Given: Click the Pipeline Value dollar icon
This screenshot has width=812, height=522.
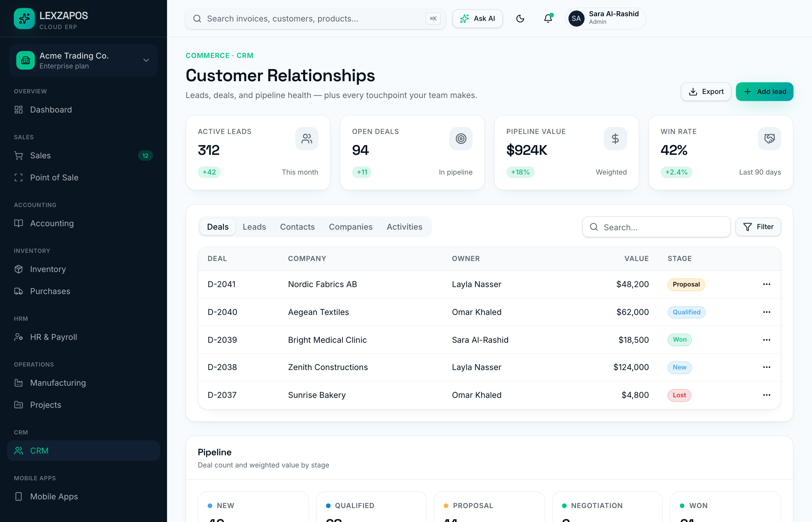Looking at the screenshot, I should 615,139.
